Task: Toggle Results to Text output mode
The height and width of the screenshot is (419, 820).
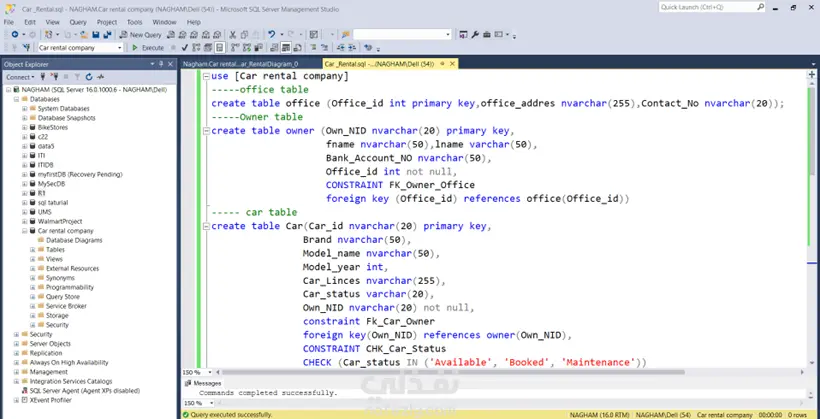Action: [x=274, y=48]
